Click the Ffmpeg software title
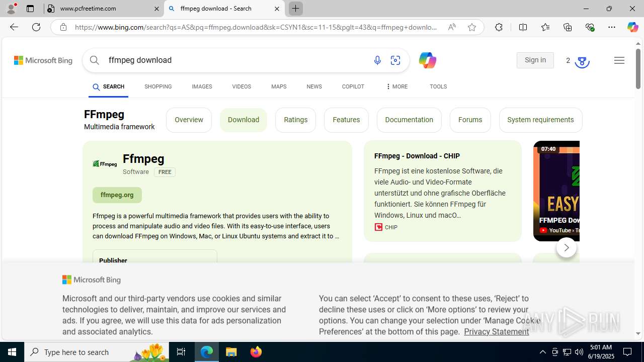 143,159
